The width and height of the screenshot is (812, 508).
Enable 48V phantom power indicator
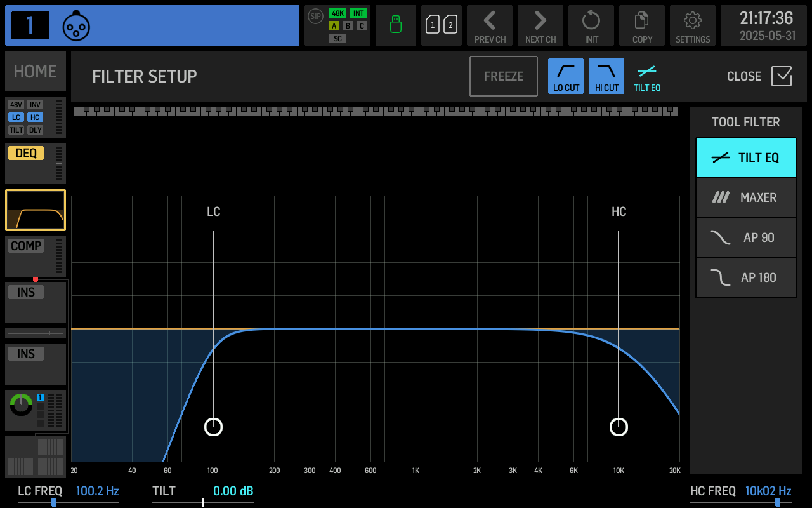17,104
